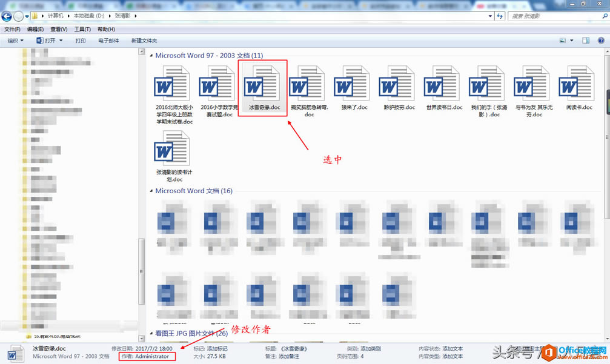Open the address bar history dropdown
610x364 pixels.
click(x=490, y=16)
